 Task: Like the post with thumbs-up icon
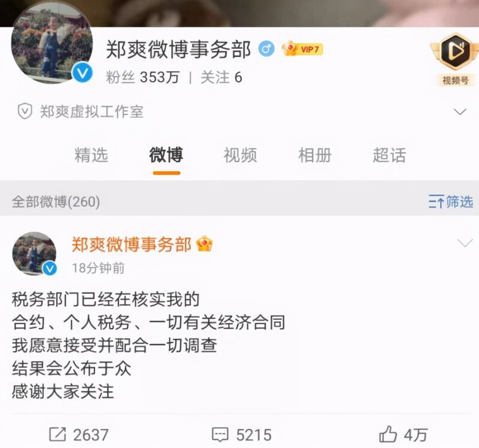pyautogui.click(x=388, y=434)
